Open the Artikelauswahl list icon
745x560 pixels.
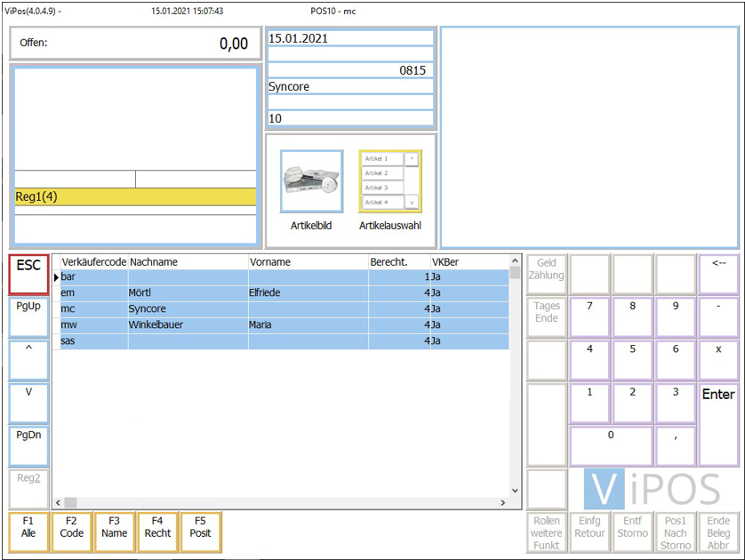389,181
